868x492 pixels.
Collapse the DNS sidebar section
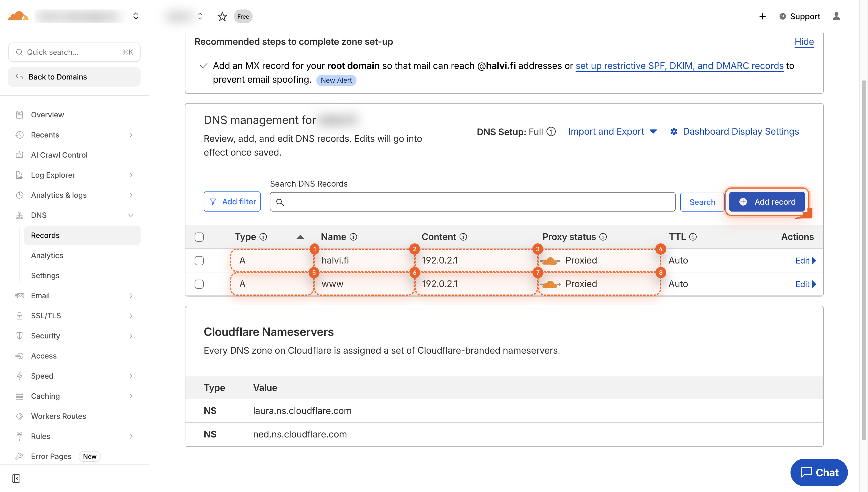coord(131,215)
